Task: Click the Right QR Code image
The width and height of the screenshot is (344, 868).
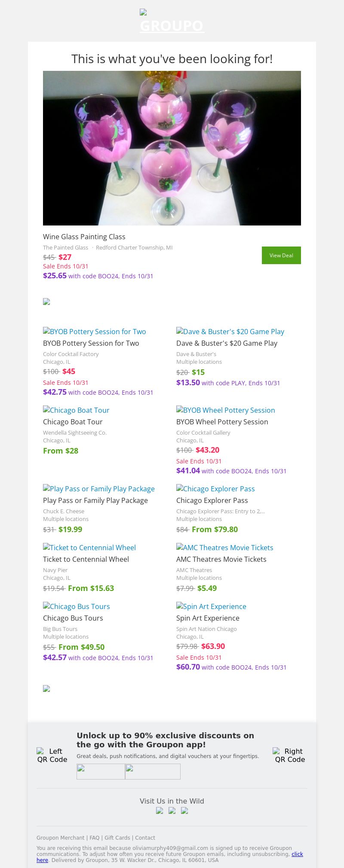Action: tap(289, 755)
